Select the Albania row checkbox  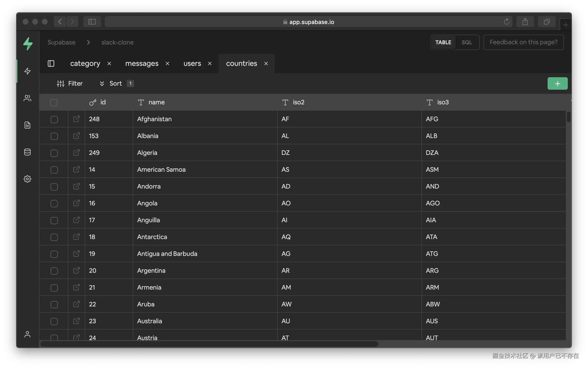tap(54, 136)
